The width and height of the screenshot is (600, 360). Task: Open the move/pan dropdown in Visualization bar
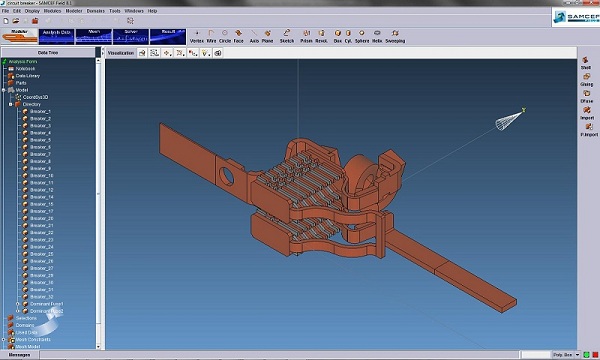(168, 53)
